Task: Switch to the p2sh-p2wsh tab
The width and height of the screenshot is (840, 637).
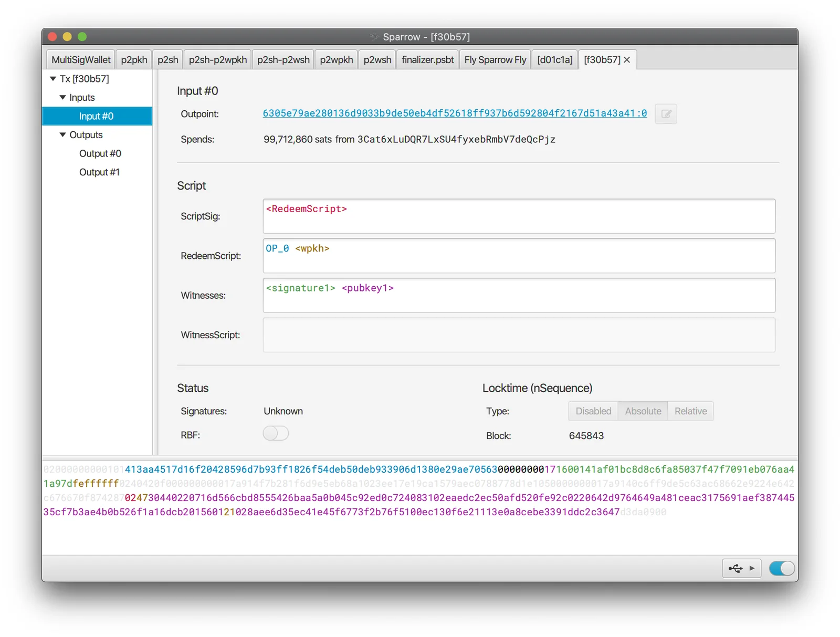Action: click(x=283, y=60)
